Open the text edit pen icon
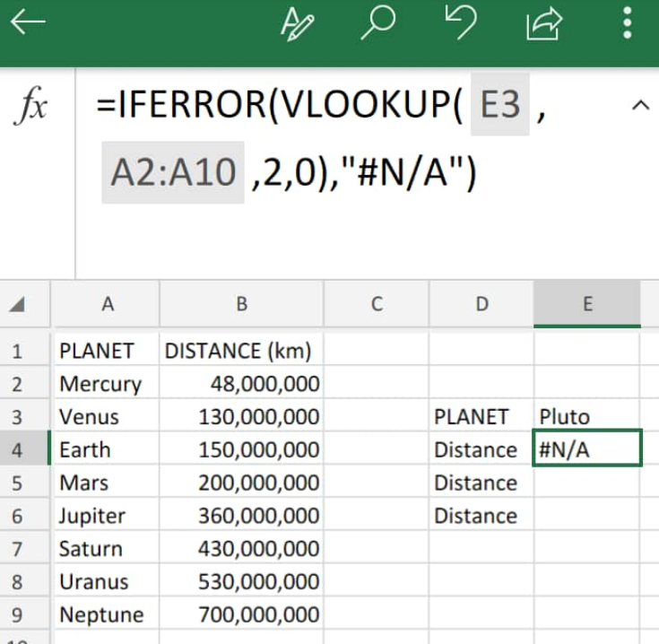Screen dimensions: 659x644 (297, 24)
